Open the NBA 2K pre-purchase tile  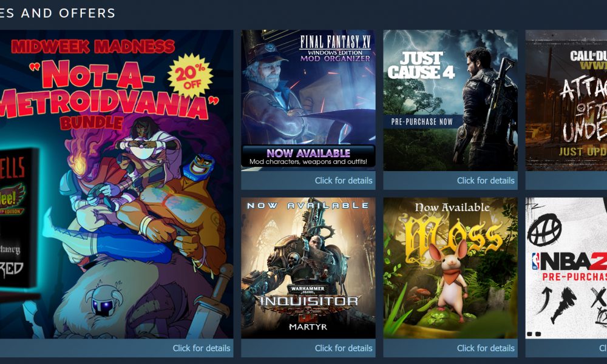pos(566,268)
